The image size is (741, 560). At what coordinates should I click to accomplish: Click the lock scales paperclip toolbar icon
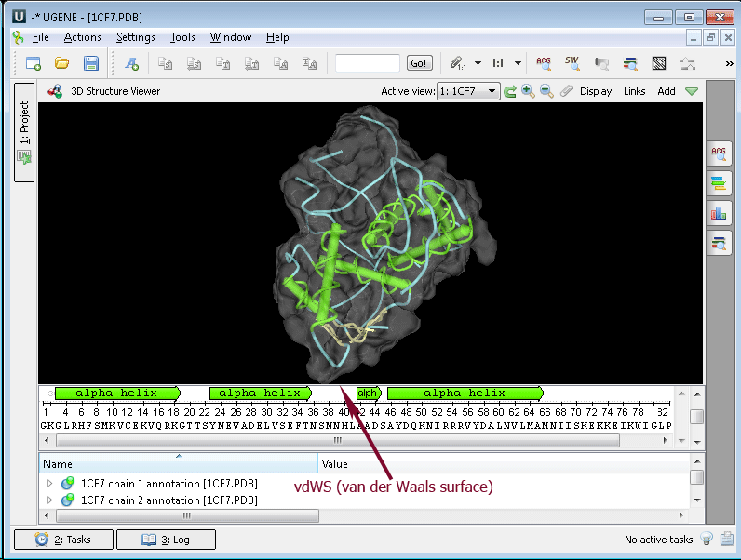pyautogui.click(x=457, y=63)
